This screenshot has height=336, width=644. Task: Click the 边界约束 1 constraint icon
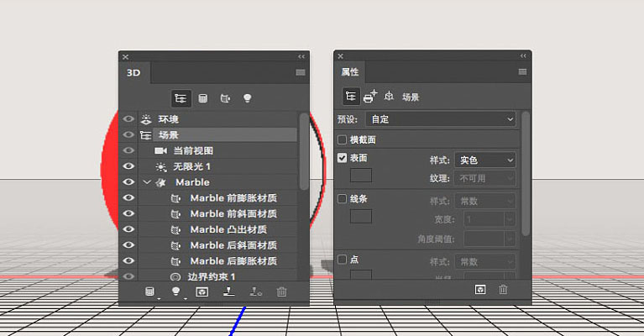pos(175,277)
